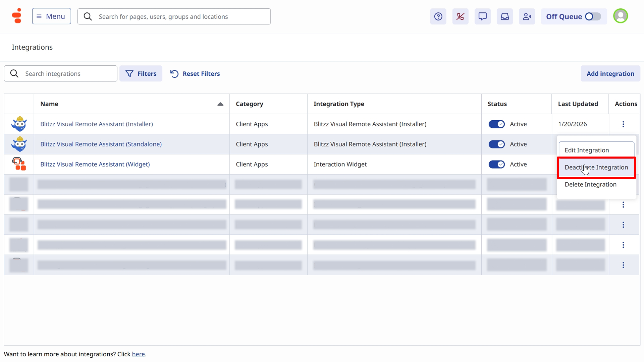Switch off the Standalone integration status toggle

pyautogui.click(x=496, y=144)
